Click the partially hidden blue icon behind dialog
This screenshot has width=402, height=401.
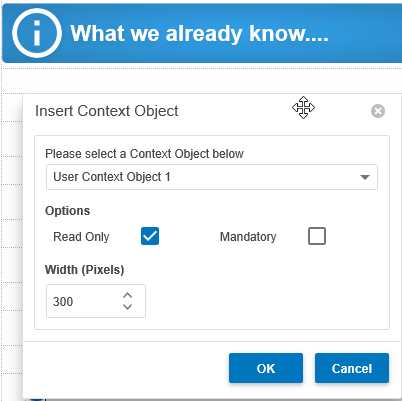click(x=36, y=399)
